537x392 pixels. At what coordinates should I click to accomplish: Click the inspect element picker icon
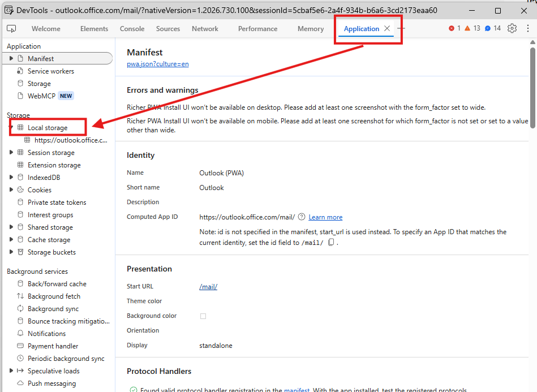[x=11, y=29]
